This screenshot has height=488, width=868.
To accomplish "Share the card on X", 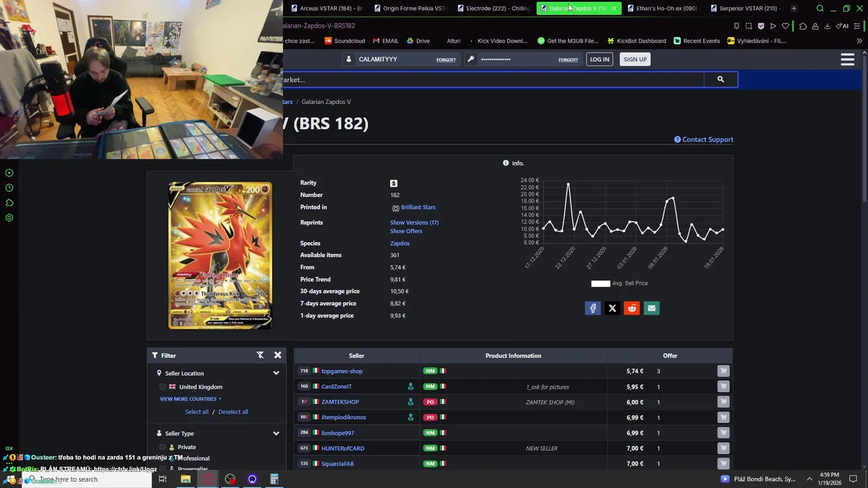I will coord(612,308).
